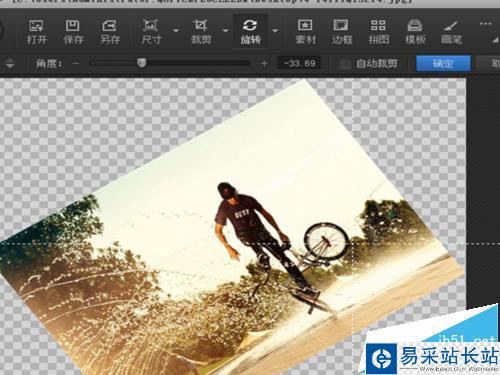Image resolution: width=500 pixels, height=375 pixels.
Task: Open the 拼图 collage tool
Action: coord(378,32)
